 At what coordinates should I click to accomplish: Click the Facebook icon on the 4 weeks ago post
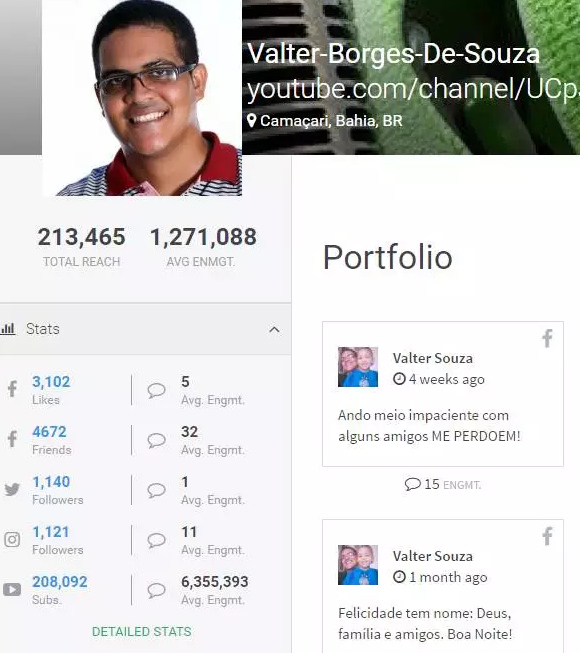coord(547,338)
